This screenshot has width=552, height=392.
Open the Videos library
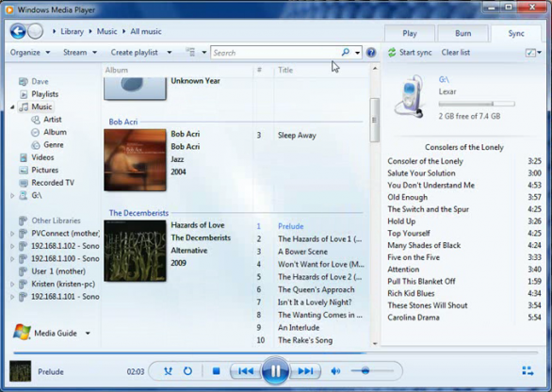42,157
